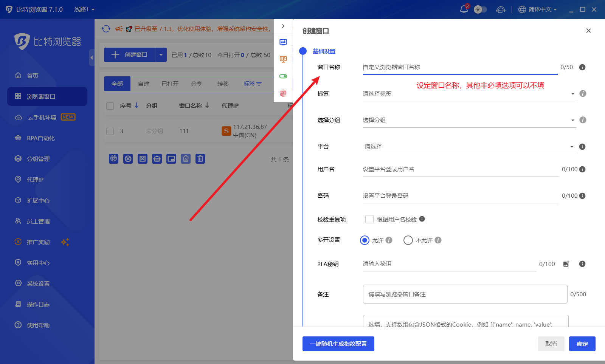
Task: Click the first blue batch-action icon under the table
Action: coord(114,159)
